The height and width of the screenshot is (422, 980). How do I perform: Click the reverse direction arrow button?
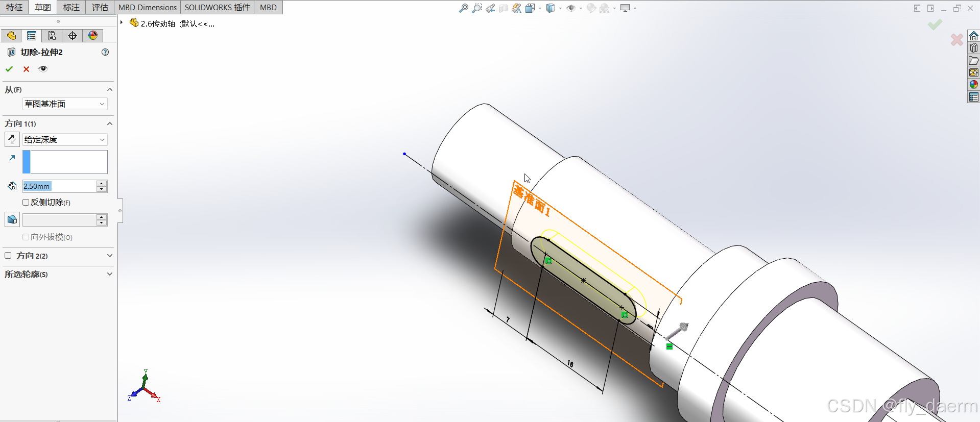coord(12,139)
